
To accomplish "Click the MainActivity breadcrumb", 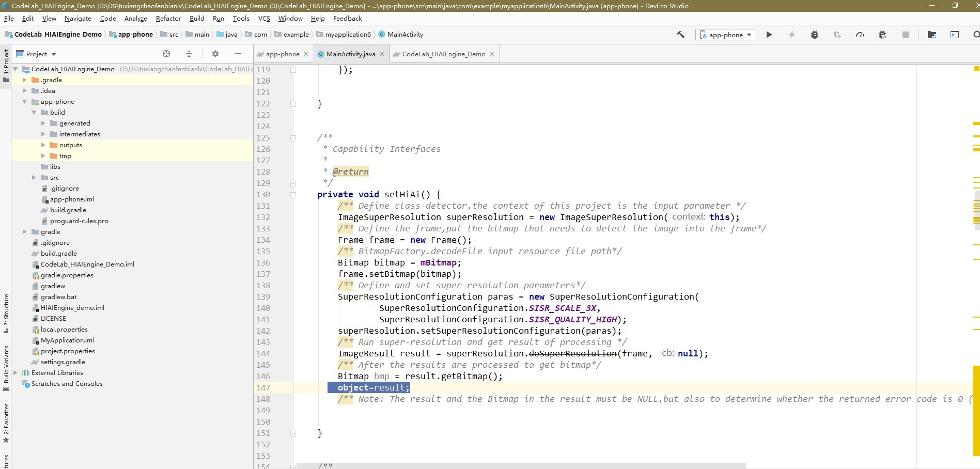I will coord(401,35).
